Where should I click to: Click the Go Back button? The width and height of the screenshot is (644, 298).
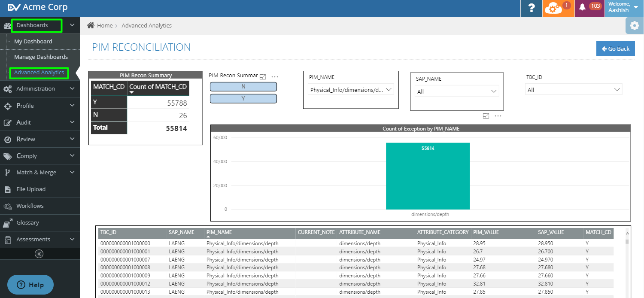coord(616,49)
